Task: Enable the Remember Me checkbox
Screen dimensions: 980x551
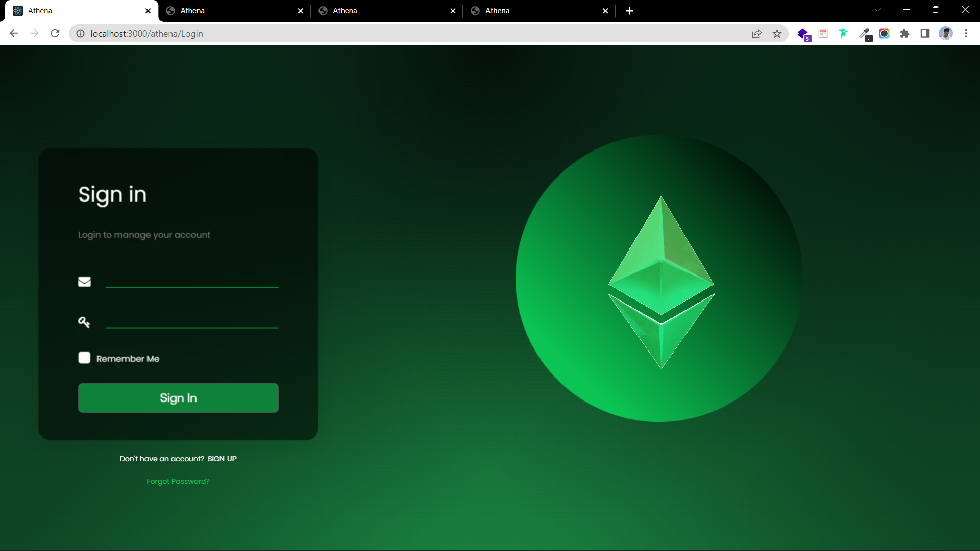Action: click(x=85, y=358)
